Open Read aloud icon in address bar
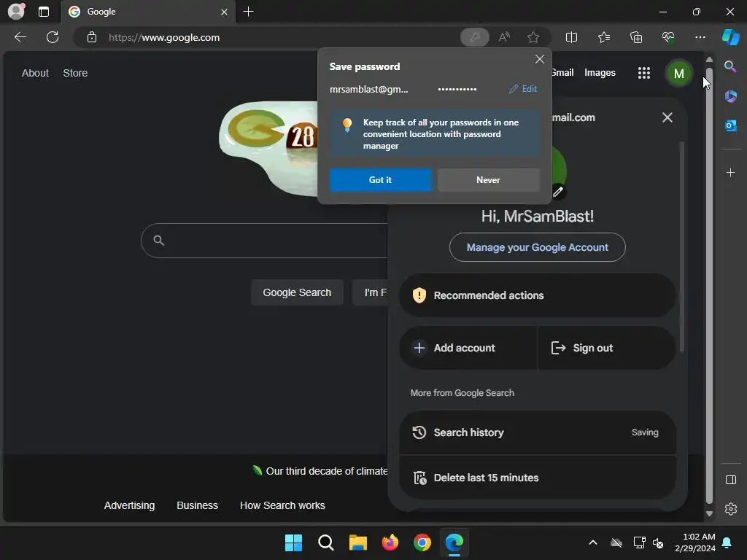 pyautogui.click(x=504, y=37)
